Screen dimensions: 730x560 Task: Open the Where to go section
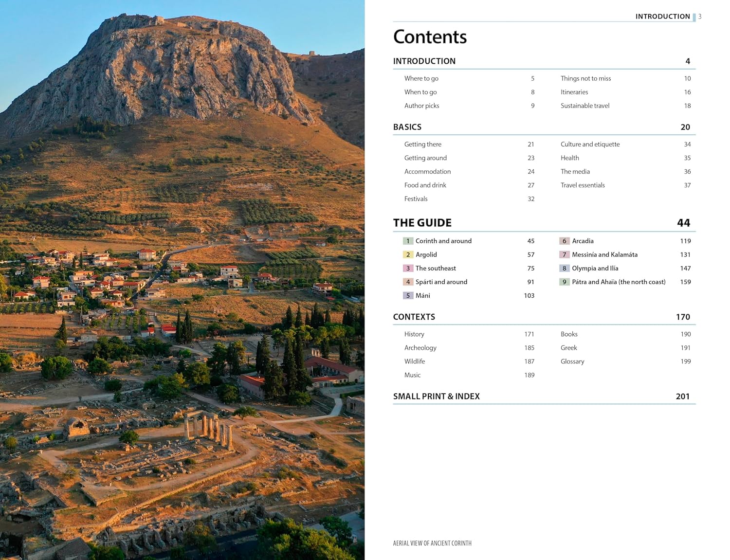click(x=421, y=78)
